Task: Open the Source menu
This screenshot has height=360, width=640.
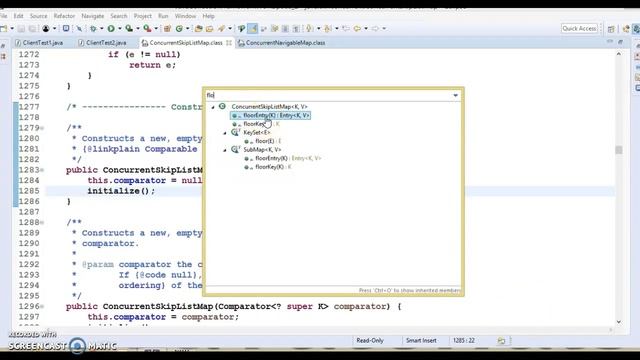Action: (38, 16)
